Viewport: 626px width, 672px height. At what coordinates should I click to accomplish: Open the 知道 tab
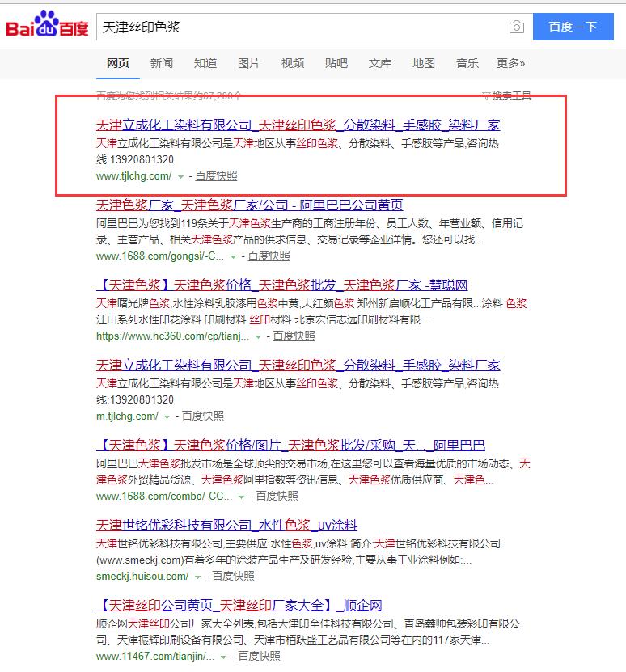(205, 63)
